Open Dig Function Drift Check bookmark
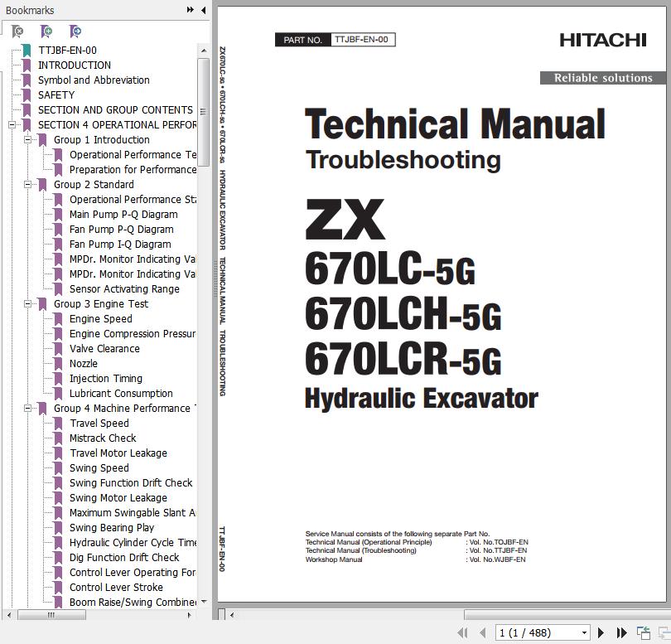The width and height of the screenshot is (671, 644). pyautogui.click(x=124, y=558)
